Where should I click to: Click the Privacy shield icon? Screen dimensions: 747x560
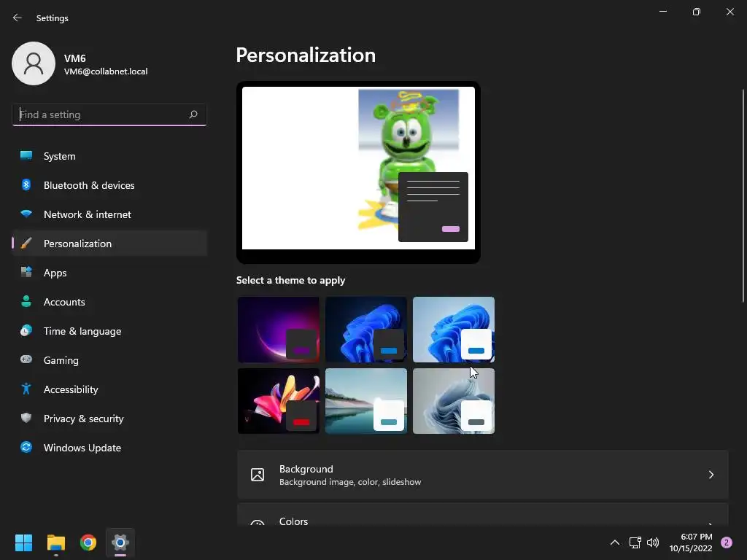point(26,418)
